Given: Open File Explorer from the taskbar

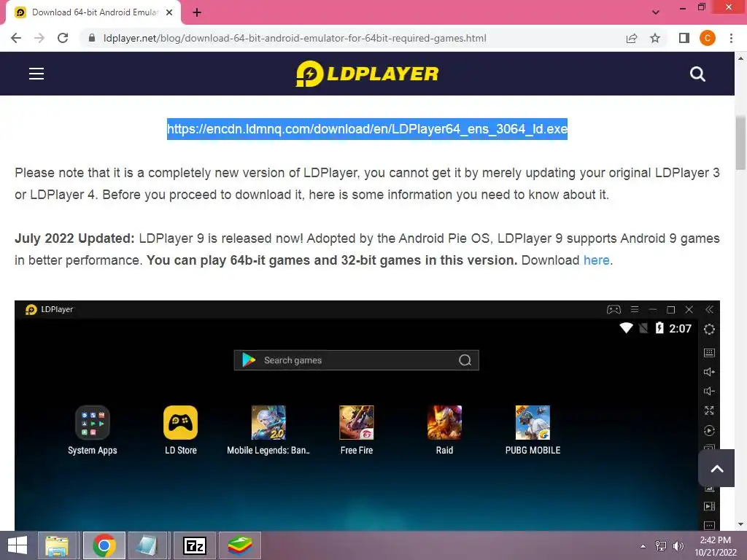Looking at the screenshot, I should coord(57,545).
